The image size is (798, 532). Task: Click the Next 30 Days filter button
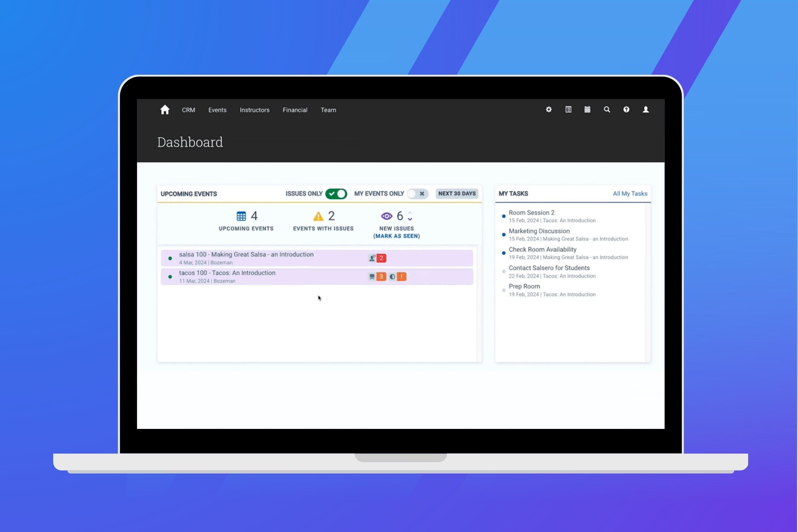pos(457,194)
